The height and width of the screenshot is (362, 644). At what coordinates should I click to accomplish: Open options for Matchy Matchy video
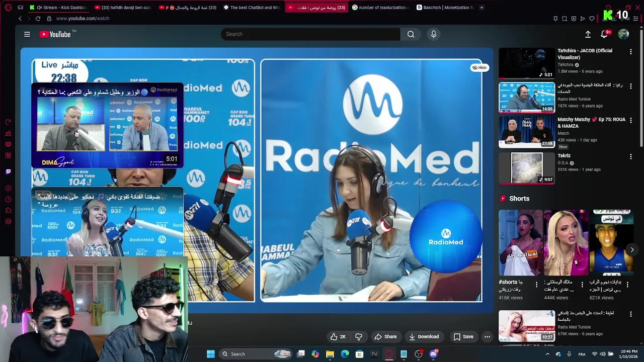click(x=630, y=121)
